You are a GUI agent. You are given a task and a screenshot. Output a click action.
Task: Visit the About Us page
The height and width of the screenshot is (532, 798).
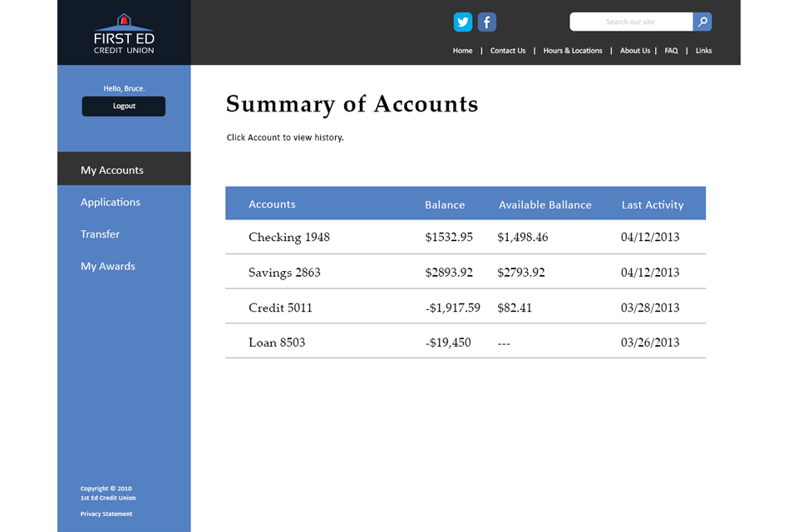pos(635,51)
